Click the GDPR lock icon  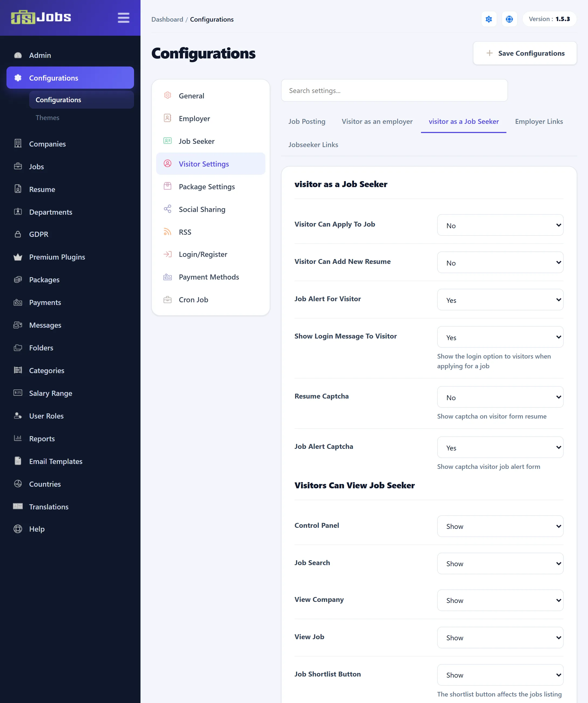tap(18, 234)
